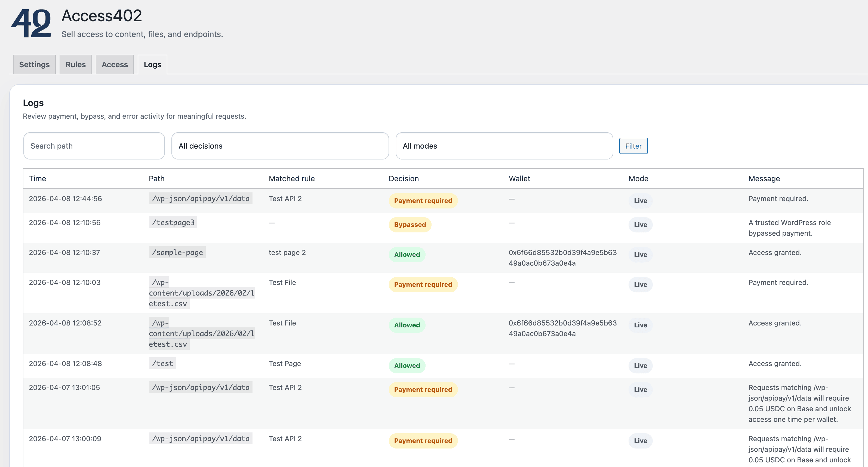Click wallet address in 12:08:52 row
Image resolution: width=868 pixels, height=467 pixels.
tap(563, 328)
